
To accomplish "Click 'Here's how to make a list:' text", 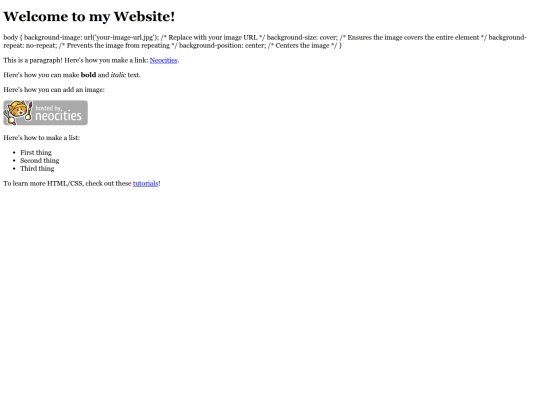I will [x=42, y=138].
